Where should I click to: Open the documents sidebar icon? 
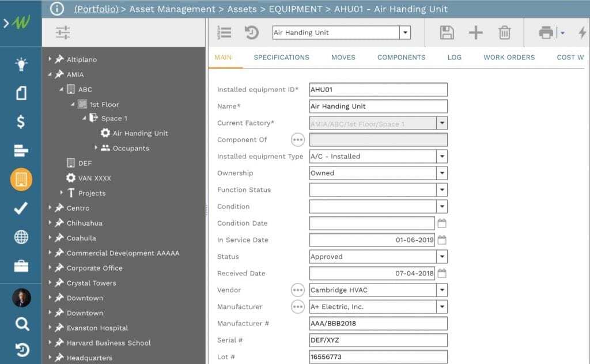21,93
